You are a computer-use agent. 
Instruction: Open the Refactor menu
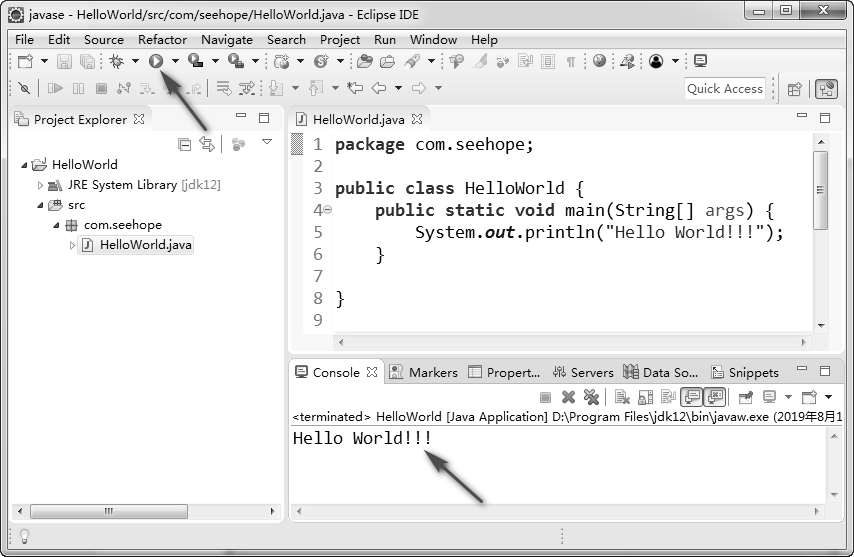(x=162, y=40)
